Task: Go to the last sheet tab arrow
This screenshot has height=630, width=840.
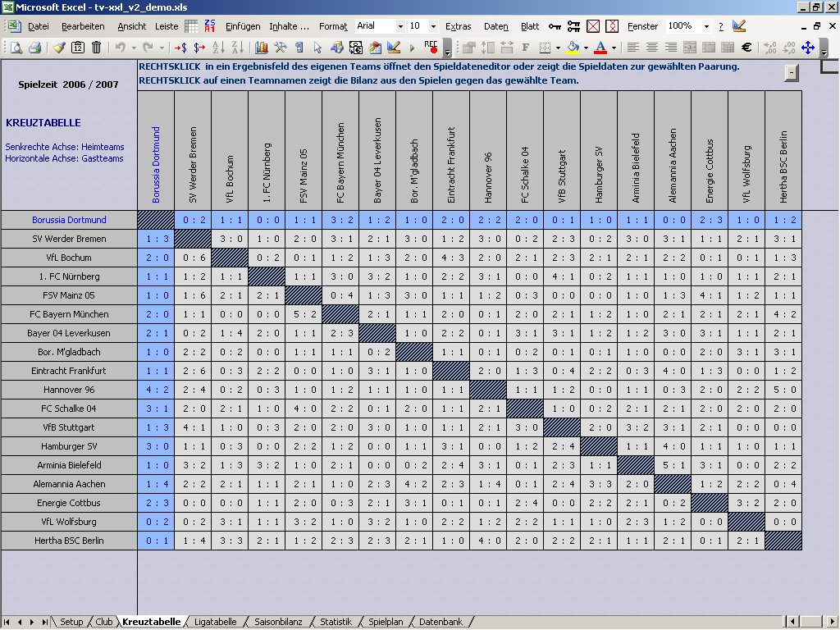Action: (44, 622)
